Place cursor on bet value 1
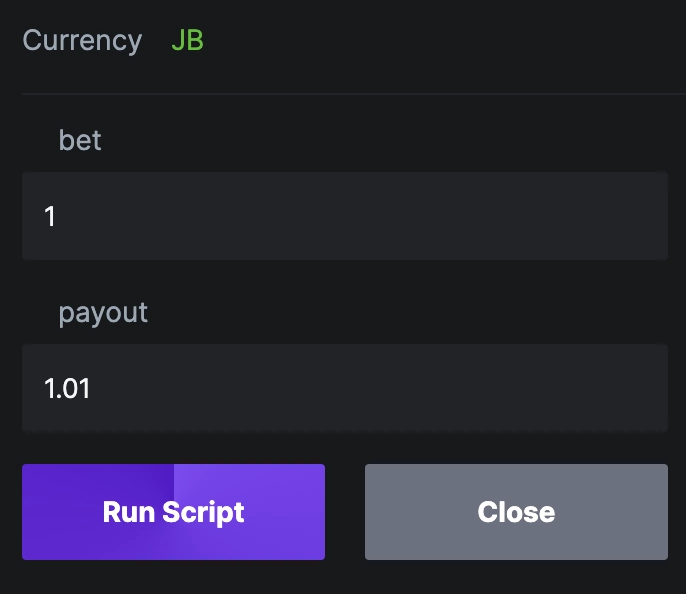This screenshot has width=686, height=594. [50, 216]
